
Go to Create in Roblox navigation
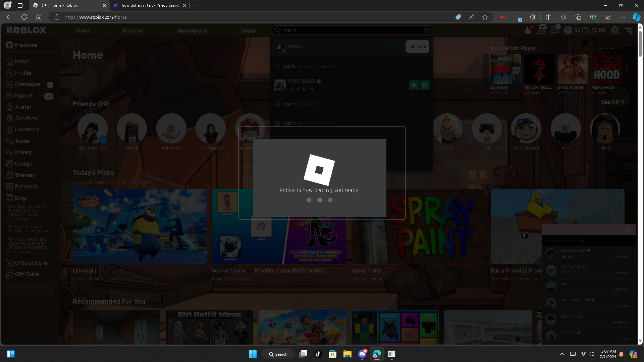pyautogui.click(x=248, y=31)
